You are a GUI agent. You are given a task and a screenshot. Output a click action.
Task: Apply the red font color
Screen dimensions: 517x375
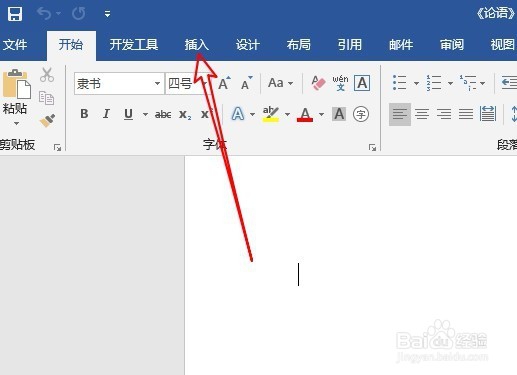(305, 114)
